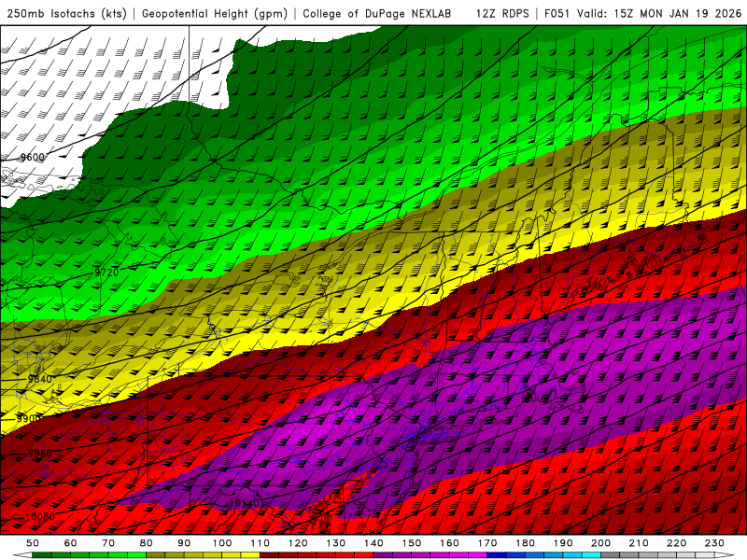Click the left arrow end of the color bar
The width and height of the screenshot is (747, 560).
22,554
